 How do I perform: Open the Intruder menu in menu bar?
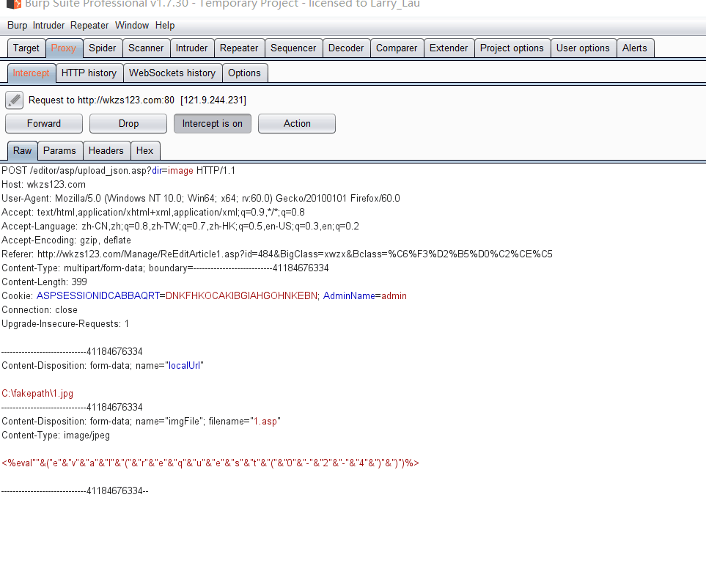point(48,25)
